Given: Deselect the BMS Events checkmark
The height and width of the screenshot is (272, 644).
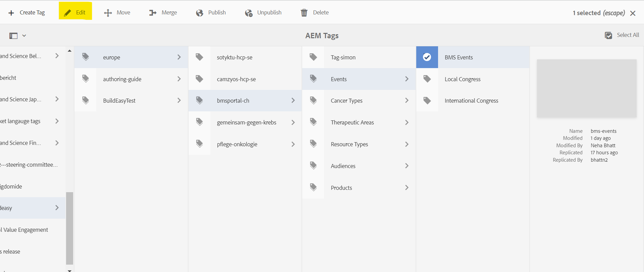Looking at the screenshot, I should pyautogui.click(x=427, y=57).
